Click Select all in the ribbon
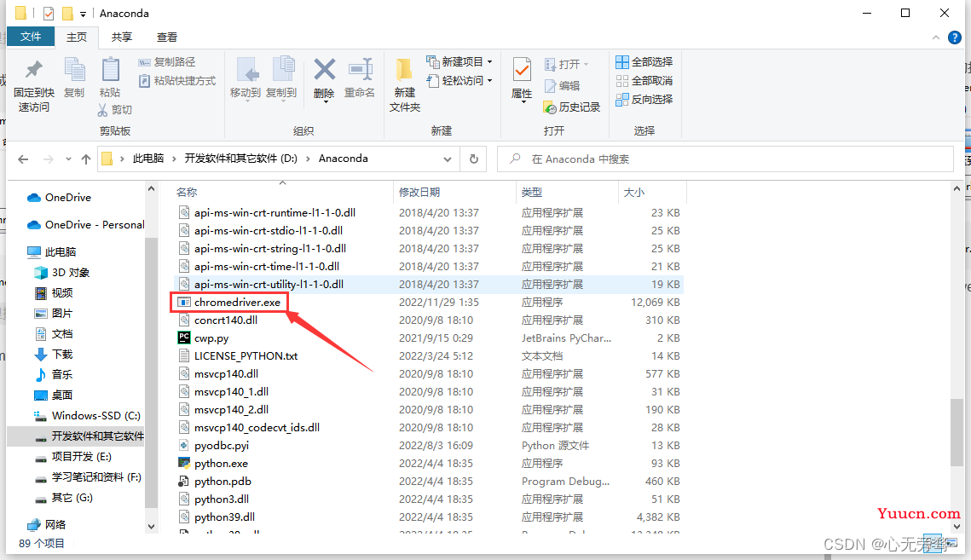The image size is (971, 560). click(644, 62)
